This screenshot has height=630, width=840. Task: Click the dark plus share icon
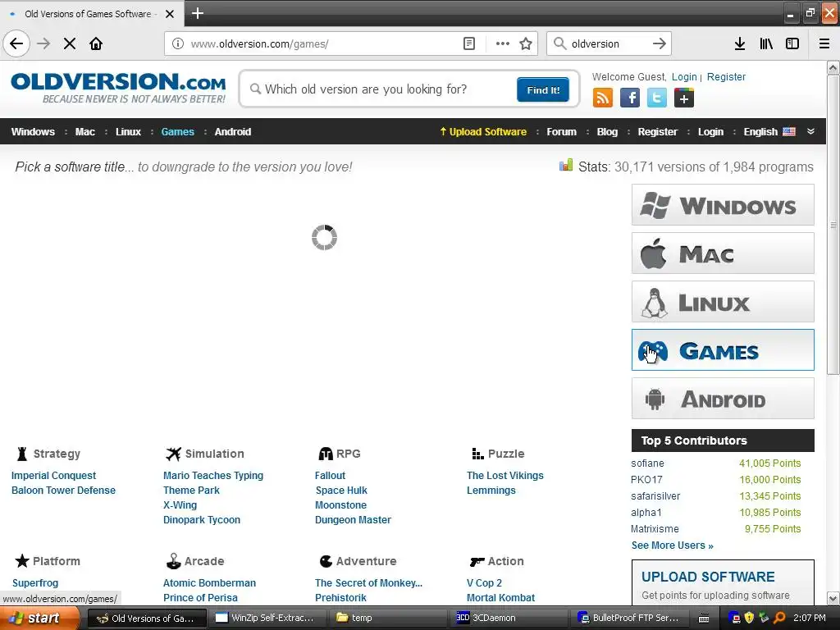[x=684, y=98]
